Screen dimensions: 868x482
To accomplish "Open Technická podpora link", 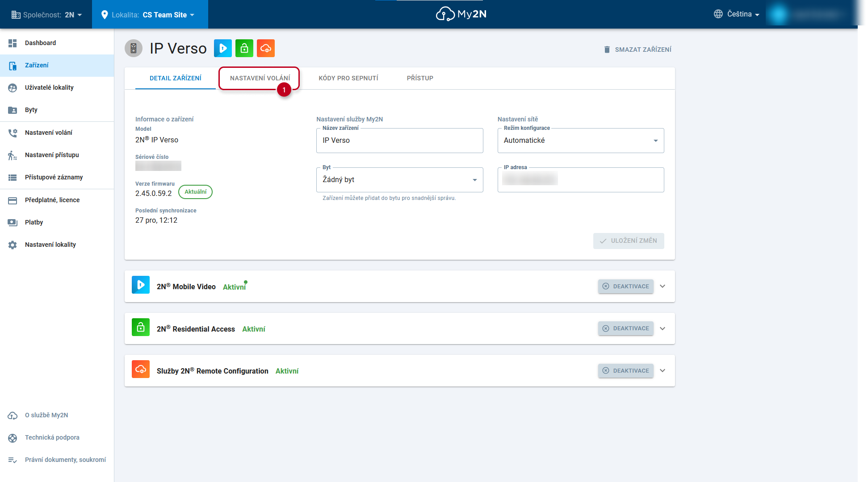I will click(52, 437).
